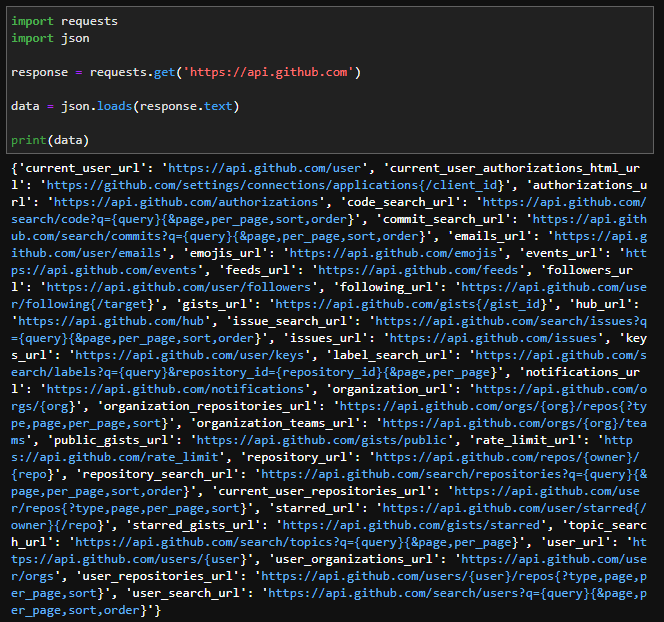This screenshot has width=664, height=622.
Task: Click the 'starred_url' key in output
Action: [x=315, y=508]
